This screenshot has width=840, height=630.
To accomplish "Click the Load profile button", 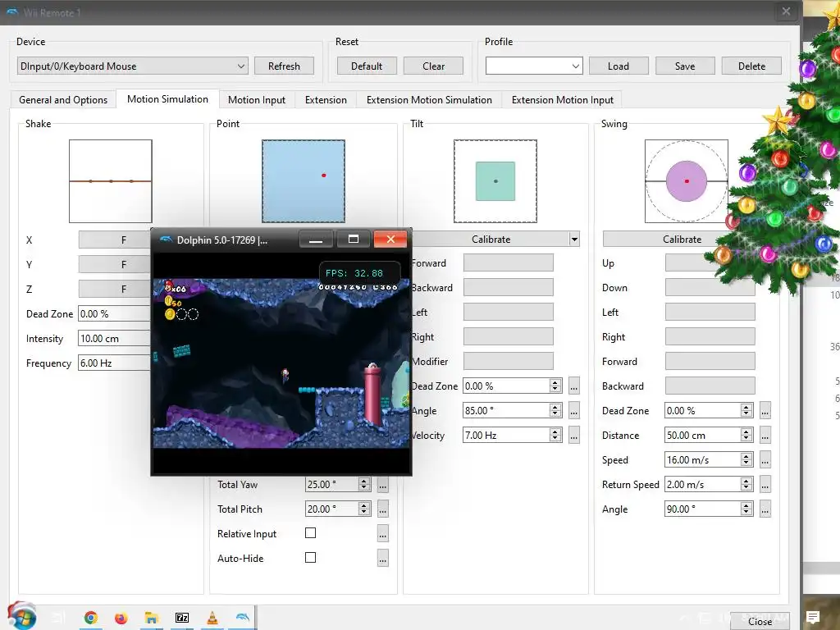I will pyautogui.click(x=619, y=66).
